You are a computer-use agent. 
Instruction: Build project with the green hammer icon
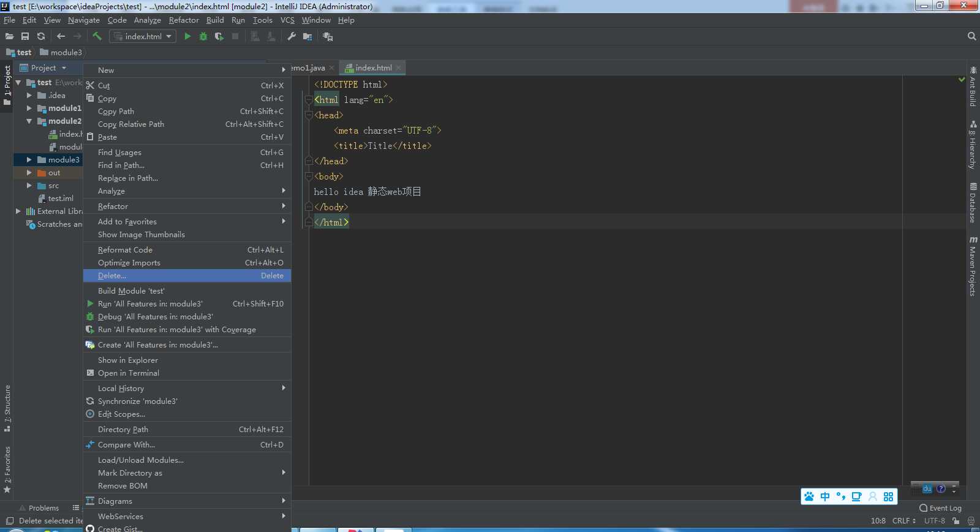[x=97, y=36]
